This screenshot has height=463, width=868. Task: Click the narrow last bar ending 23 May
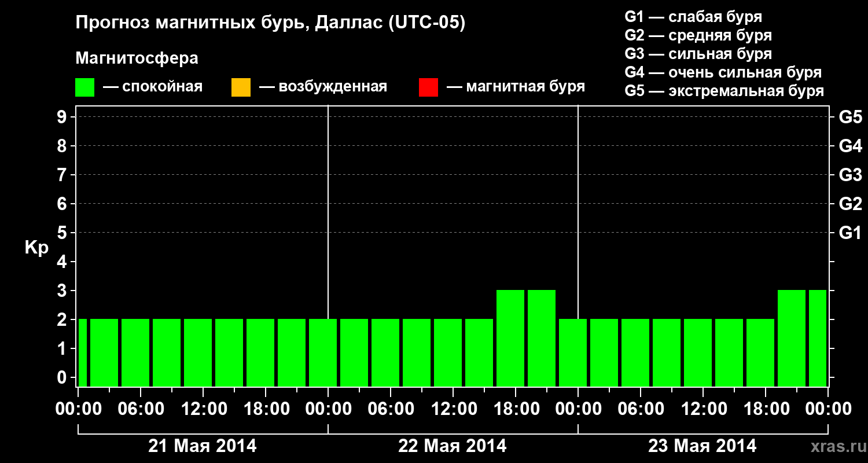818,338
